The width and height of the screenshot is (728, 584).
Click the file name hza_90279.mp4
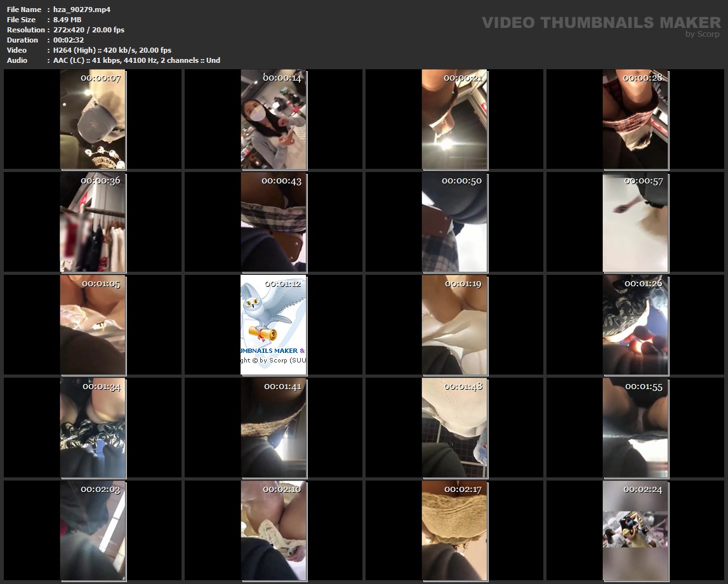point(82,10)
